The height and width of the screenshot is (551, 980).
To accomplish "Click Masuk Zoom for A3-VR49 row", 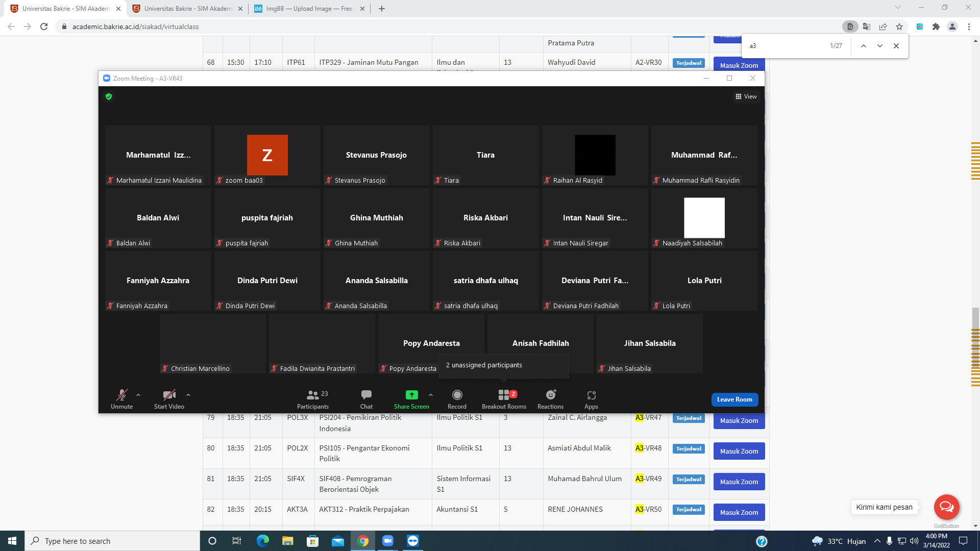I will click(739, 482).
